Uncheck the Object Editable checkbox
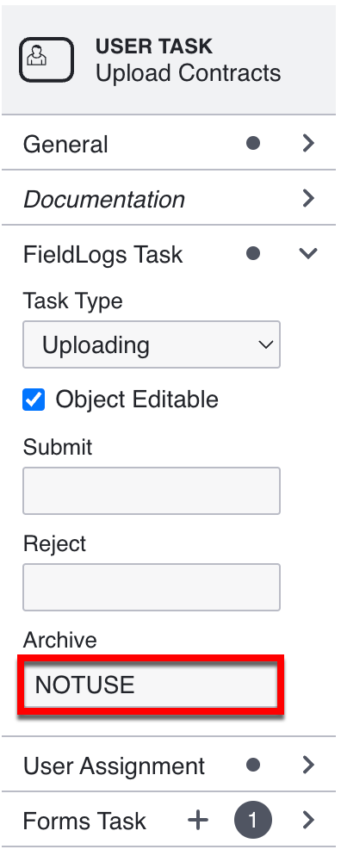Image resolution: width=341 pixels, height=868 pixels. (x=34, y=400)
